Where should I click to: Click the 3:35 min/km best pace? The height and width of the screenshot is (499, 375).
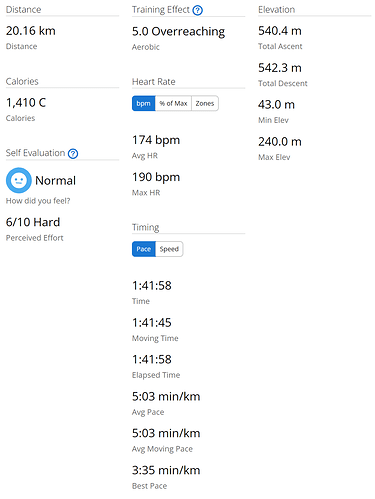tap(166, 470)
